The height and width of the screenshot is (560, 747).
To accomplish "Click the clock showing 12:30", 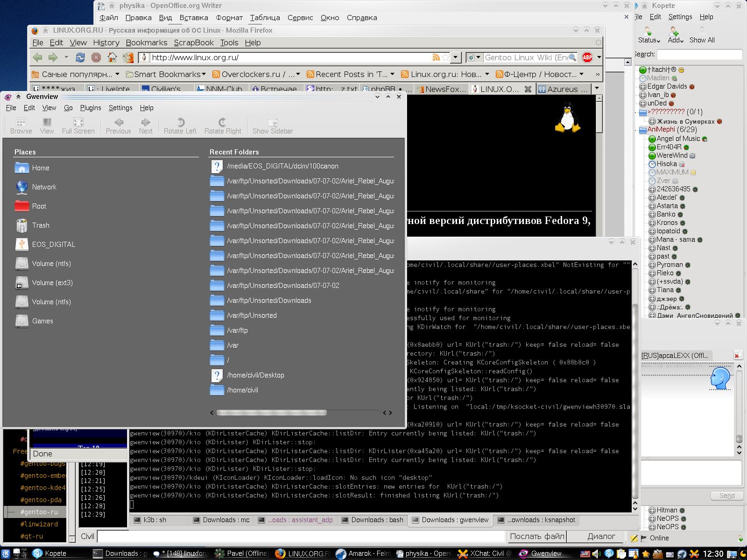I will tap(713, 553).
